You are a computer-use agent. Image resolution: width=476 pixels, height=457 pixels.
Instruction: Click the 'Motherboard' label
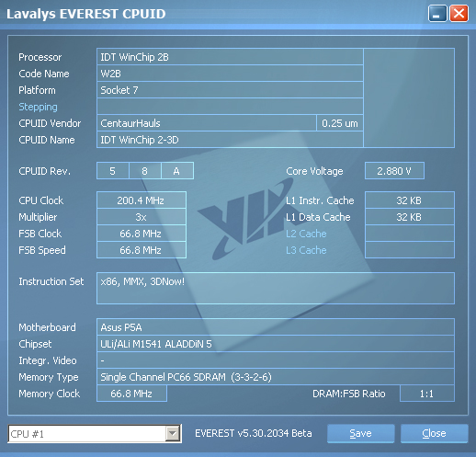(x=47, y=327)
